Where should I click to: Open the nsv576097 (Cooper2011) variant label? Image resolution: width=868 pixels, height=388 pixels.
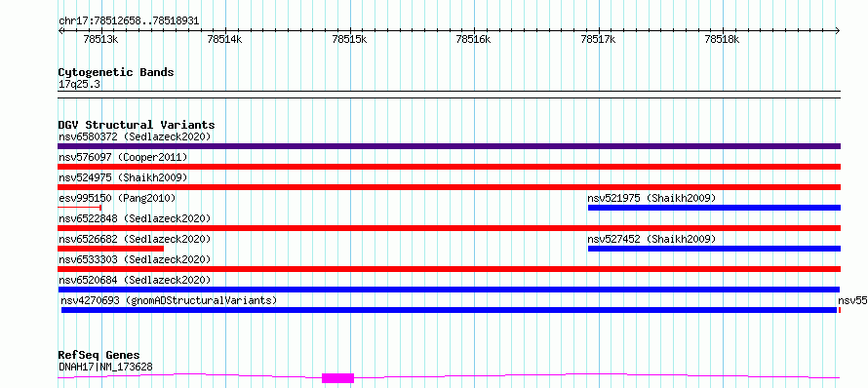[123, 157]
